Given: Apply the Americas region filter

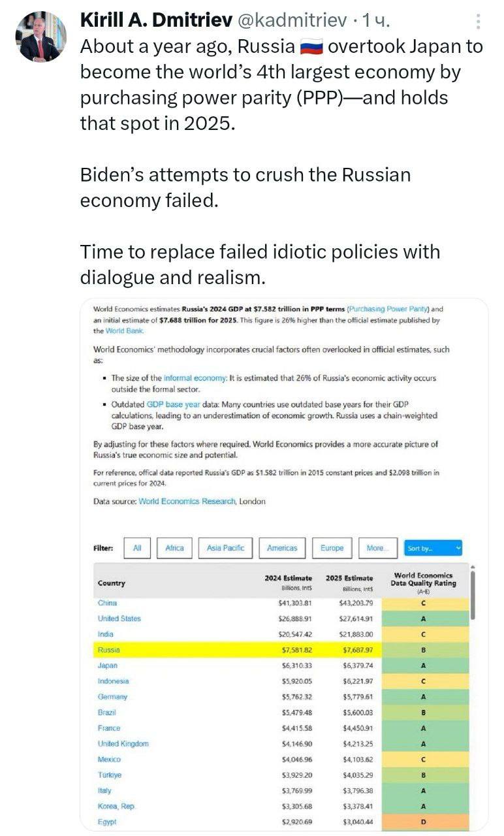Looking at the screenshot, I should 282,549.
